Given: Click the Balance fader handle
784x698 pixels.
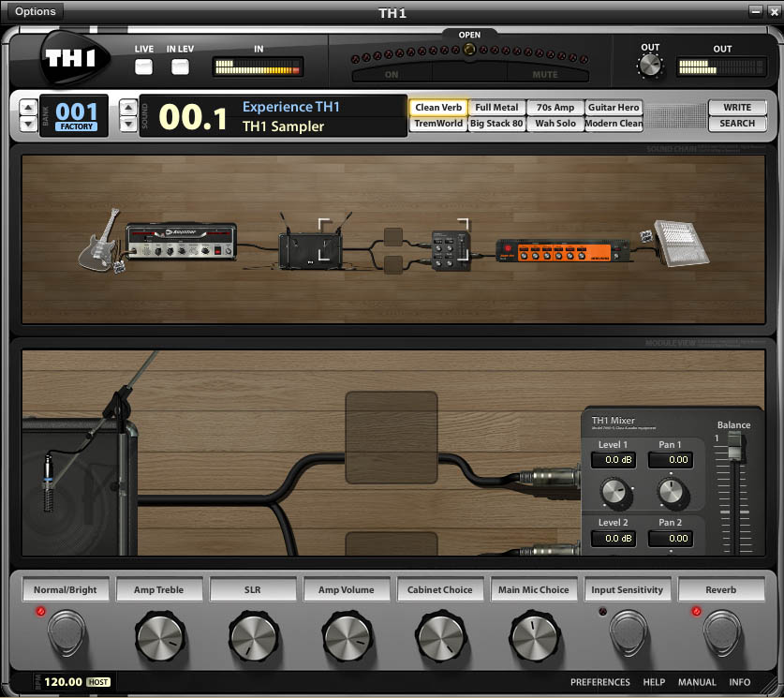Looking at the screenshot, I should click(x=734, y=447).
